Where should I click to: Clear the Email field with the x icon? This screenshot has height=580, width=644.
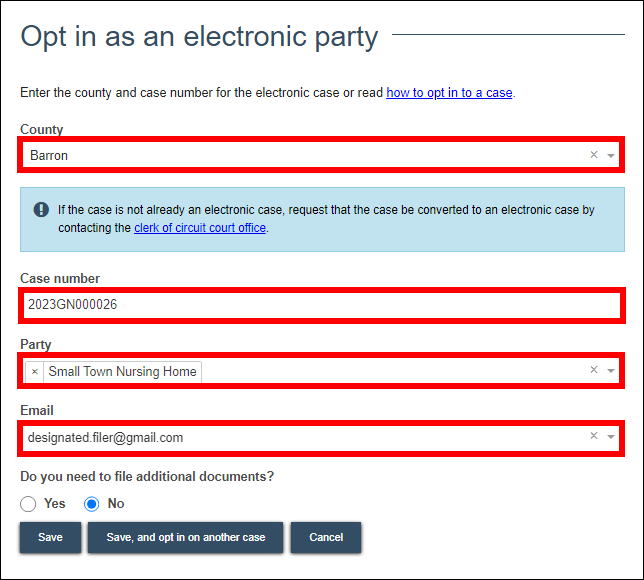point(593,436)
